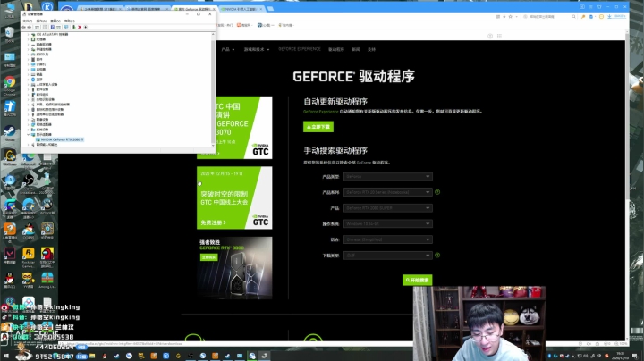Click the question mark beside the 下载类型 dropdown
The image size is (644, 361).
(437, 256)
